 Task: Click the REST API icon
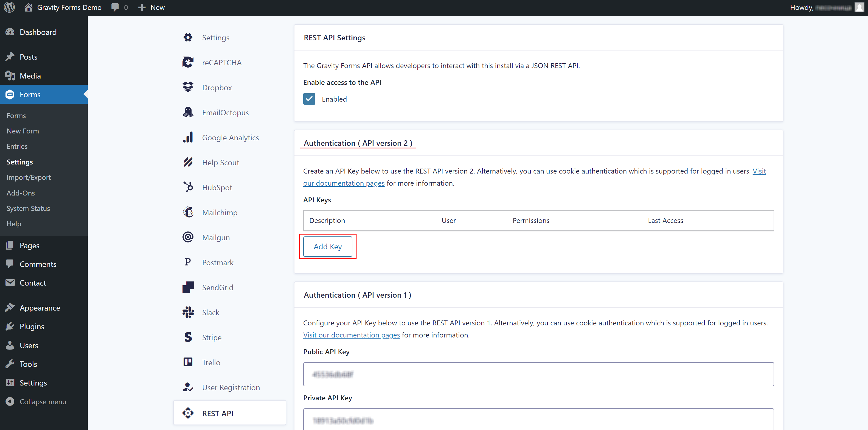(188, 413)
